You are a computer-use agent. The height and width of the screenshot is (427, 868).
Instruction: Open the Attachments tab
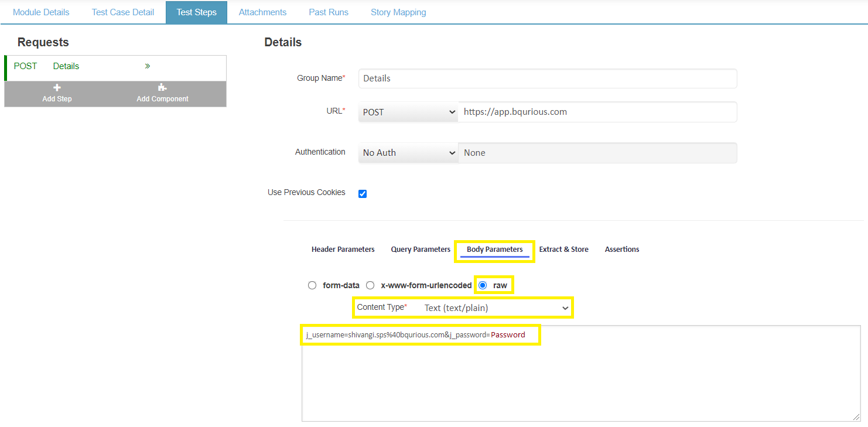[262, 12]
